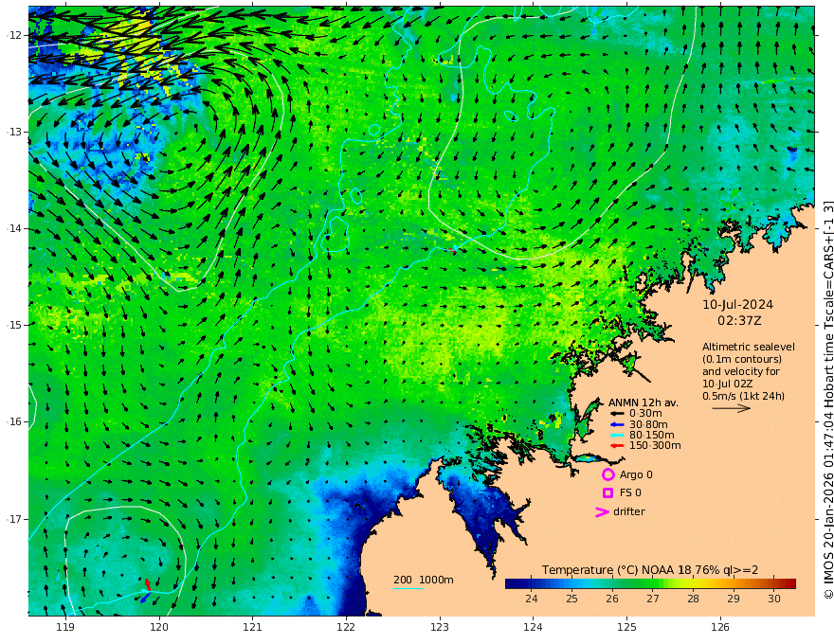This screenshot has height=644, width=834.
Task: Click latitude axis label '-17'
Action: (x=14, y=519)
